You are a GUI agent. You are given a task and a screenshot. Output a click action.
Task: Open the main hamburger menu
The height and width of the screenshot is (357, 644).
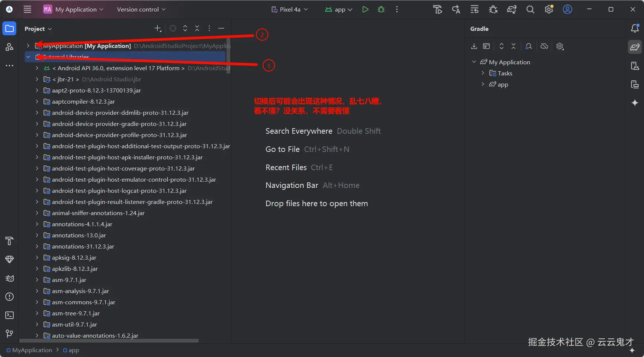[x=28, y=9]
